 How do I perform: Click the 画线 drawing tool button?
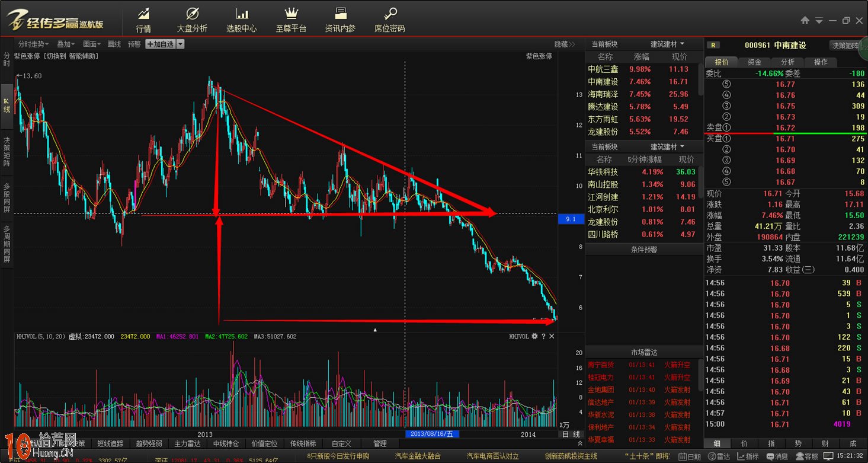[x=114, y=44]
